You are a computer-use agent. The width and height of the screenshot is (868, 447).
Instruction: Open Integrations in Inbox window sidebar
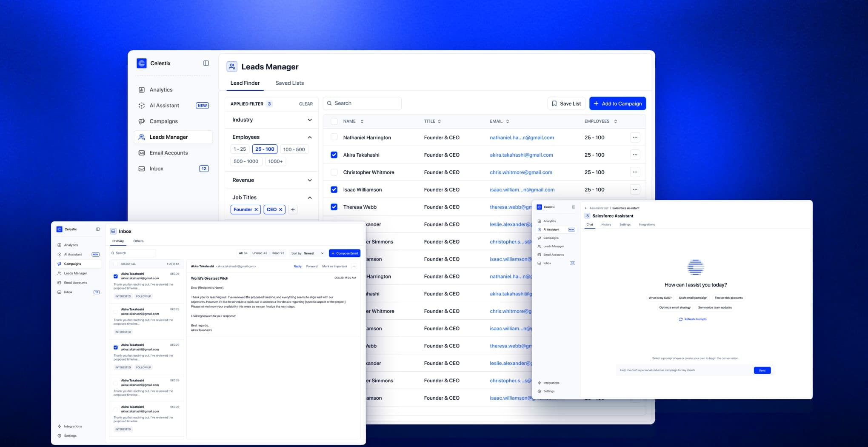tap(70, 426)
